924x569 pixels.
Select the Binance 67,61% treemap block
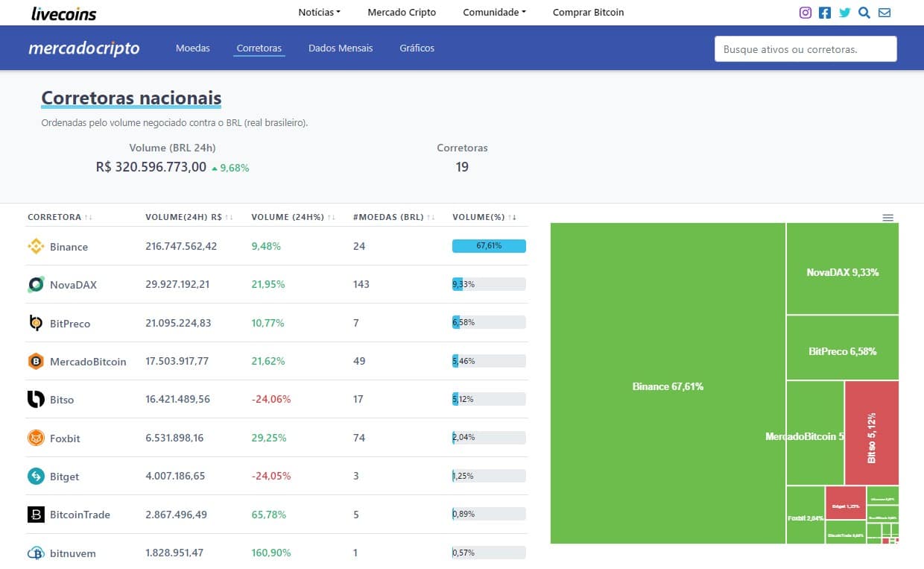tap(668, 383)
